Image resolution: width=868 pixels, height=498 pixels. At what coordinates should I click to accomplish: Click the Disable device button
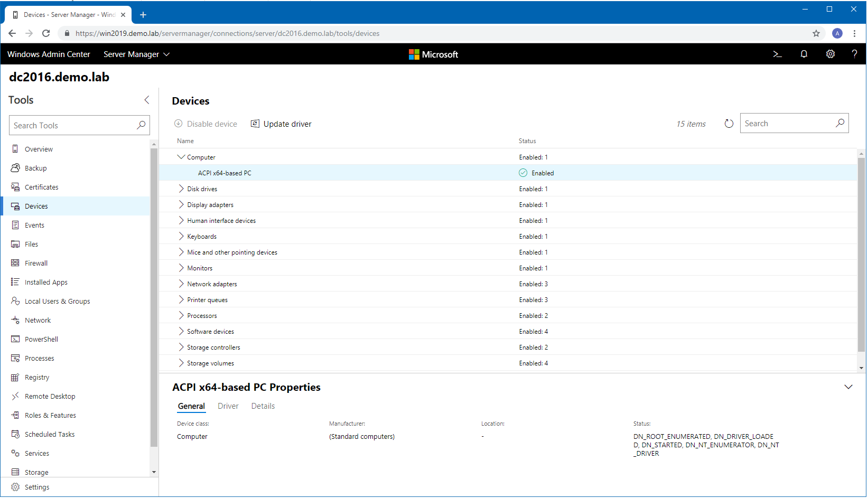206,124
